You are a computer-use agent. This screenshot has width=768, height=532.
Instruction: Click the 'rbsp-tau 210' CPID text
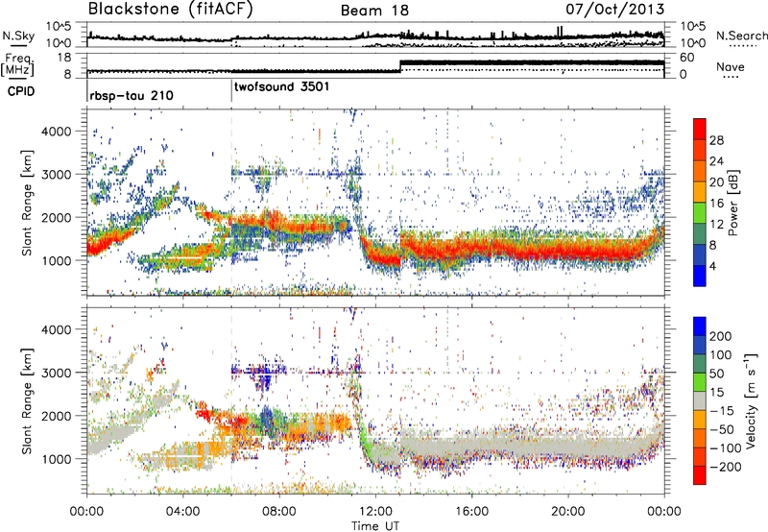[x=132, y=95]
